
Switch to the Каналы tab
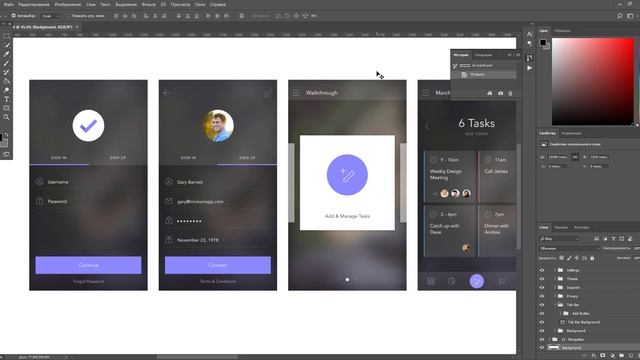(x=562, y=227)
